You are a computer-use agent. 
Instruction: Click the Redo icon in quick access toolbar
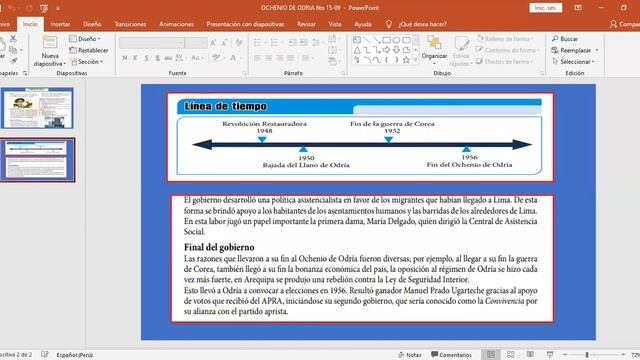coord(29,8)
